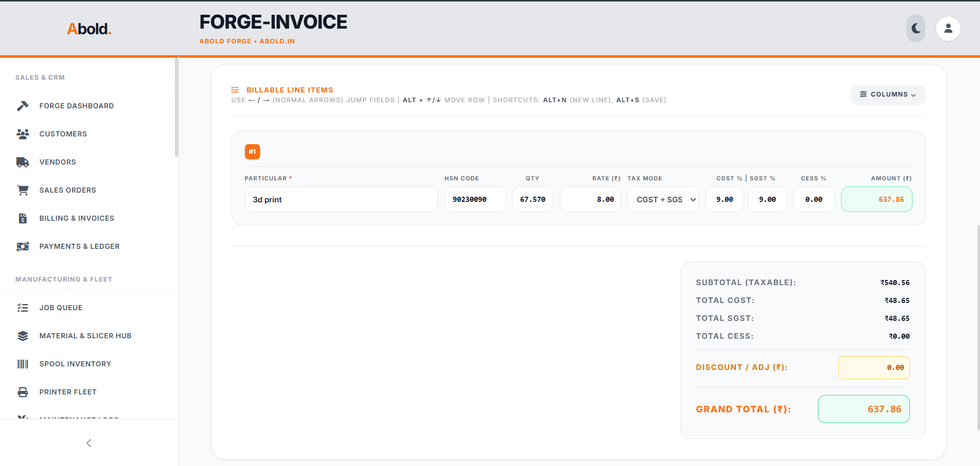980x466 pixels.
Task: Click Spool Inventory barcode icon
Action: (x=22, y=364)
